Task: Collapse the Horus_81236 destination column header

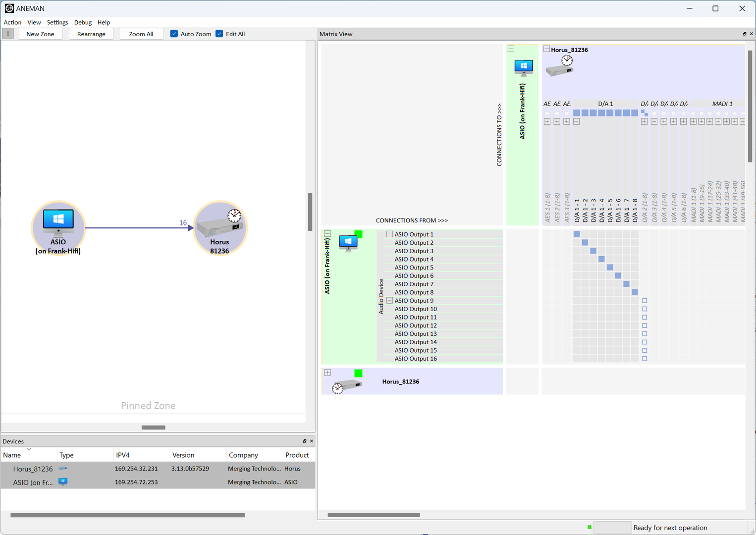Action: point(546,49)
